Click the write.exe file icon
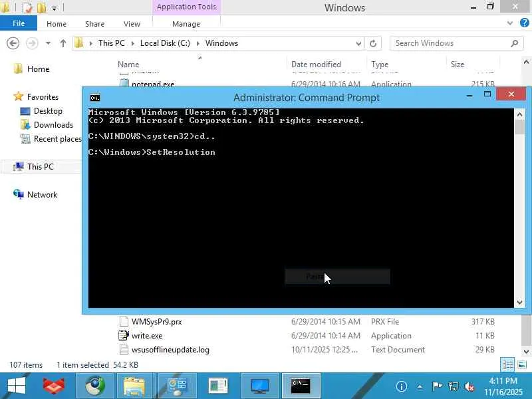The height and width of the screenshot is (399, 532). 124,336
